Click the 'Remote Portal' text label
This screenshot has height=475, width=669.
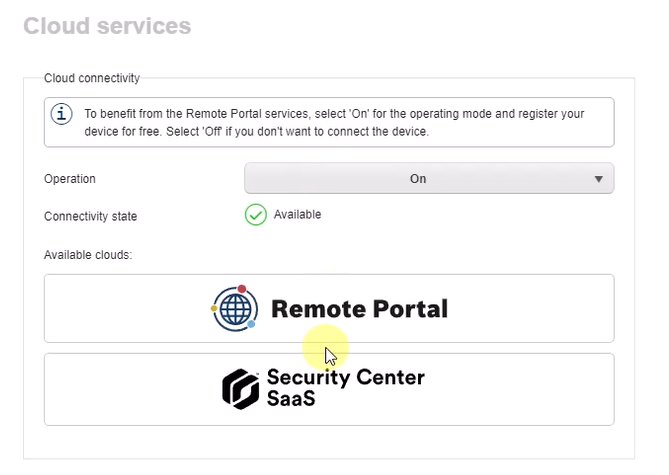(359, 309)
